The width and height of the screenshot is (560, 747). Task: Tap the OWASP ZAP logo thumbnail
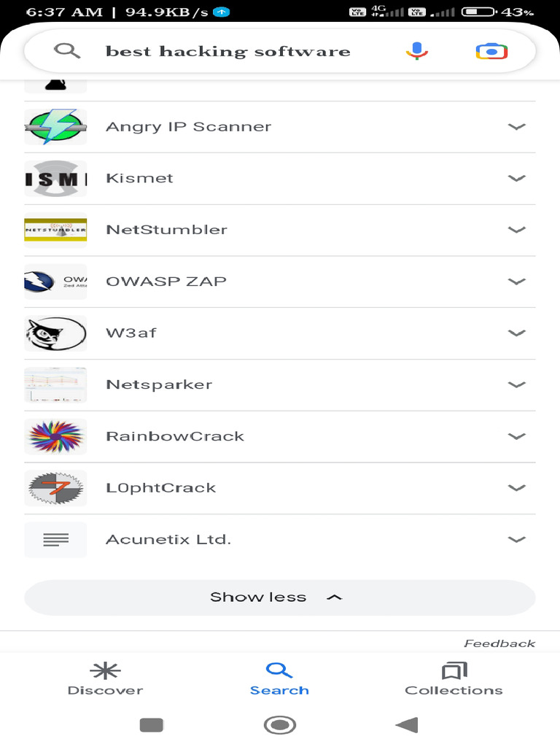55,282
